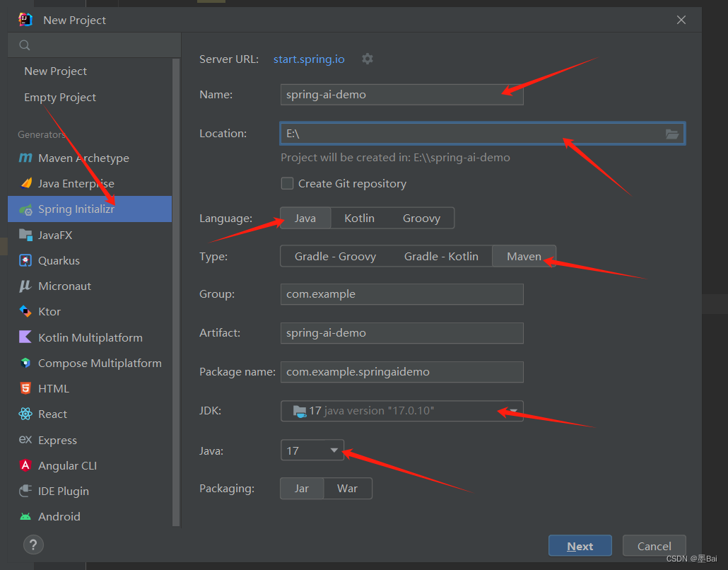Click the Ktor generator icon

click(25, 311)
